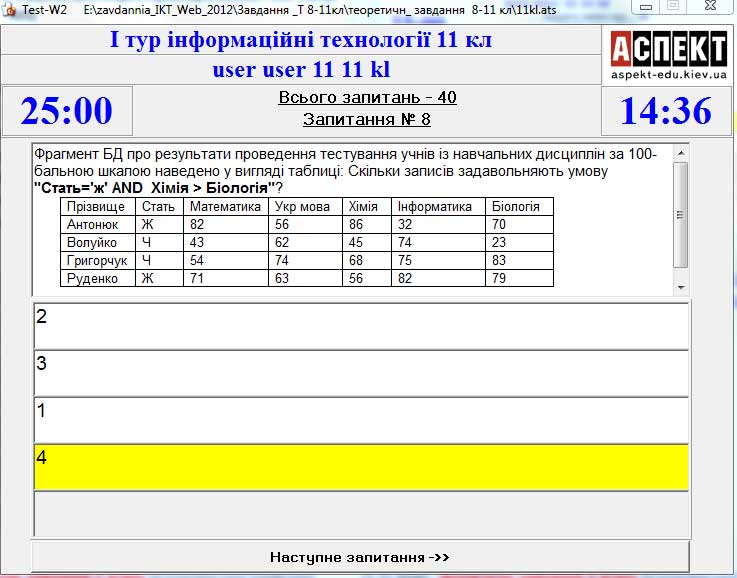Viewport: 737px width, 578px height.
Task: Select answer option 2
Action: click(x=361, y=326)
